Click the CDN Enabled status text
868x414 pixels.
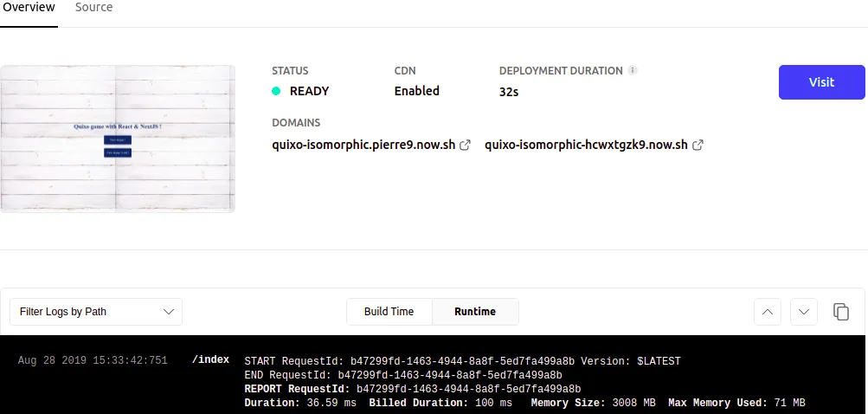tap(416, 91)
